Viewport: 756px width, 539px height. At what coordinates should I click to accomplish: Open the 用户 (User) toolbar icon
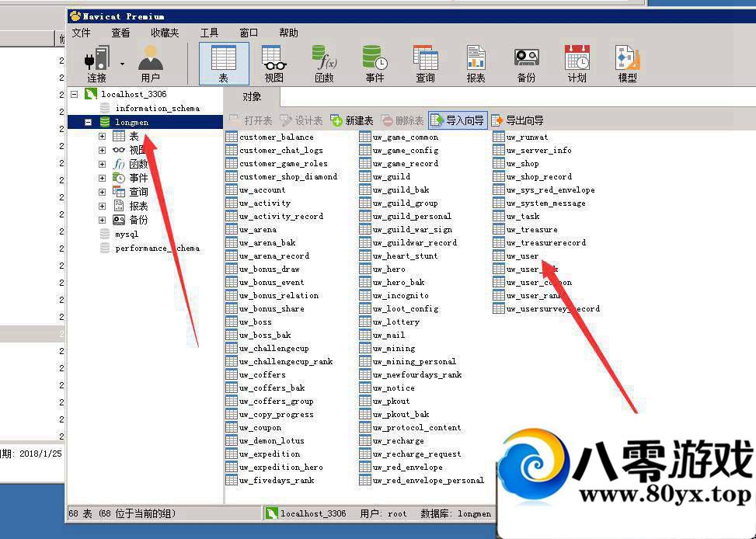[x=150, y=64]
